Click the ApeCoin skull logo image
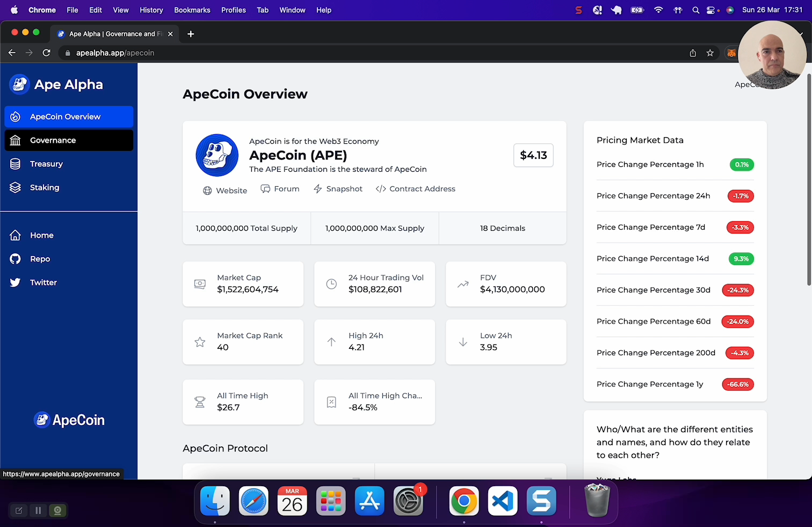812x527 pixels. coord(217,155)
